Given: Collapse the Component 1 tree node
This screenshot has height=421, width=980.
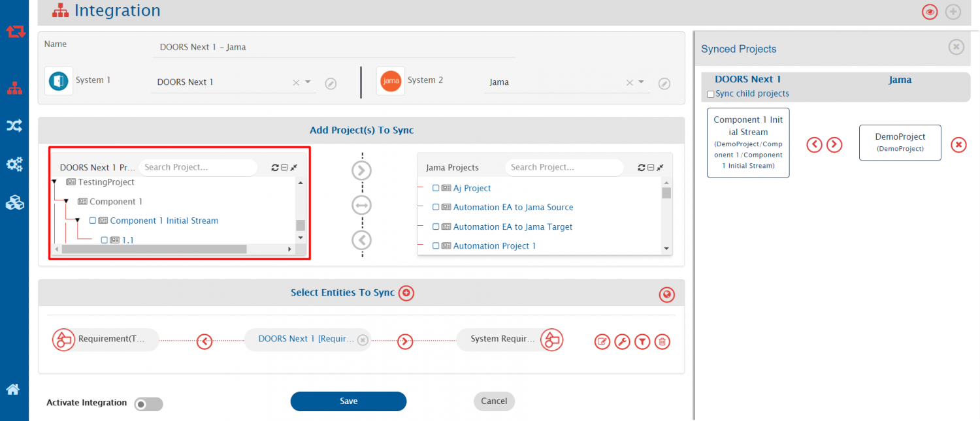Looking at the screenshot, I should (x=66, y=202).
